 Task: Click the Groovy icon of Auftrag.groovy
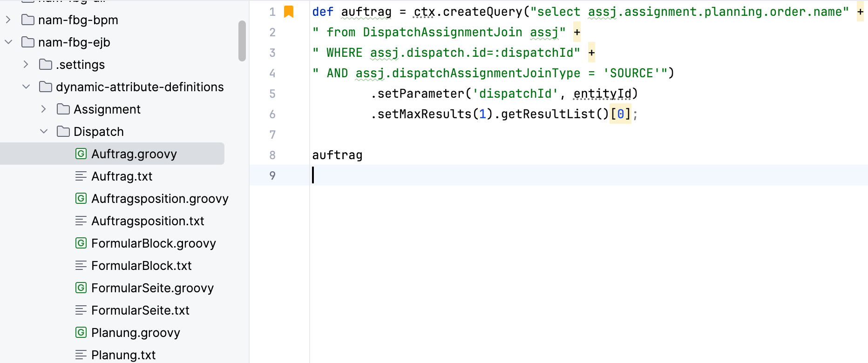[81, 154]
